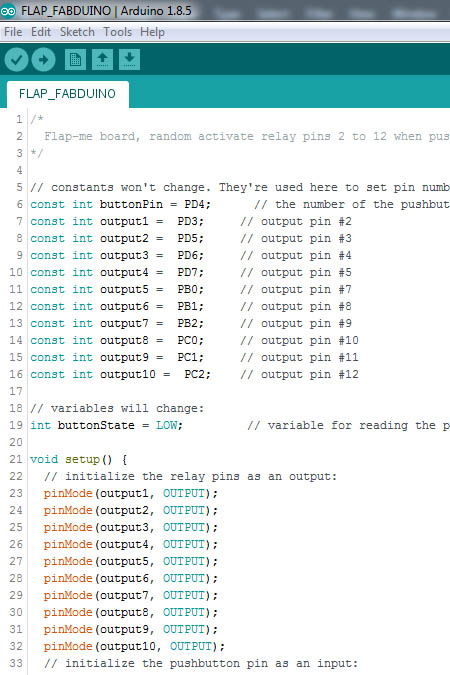This screenshot has width=450, height=675.
Task: Open a sketch with the up-arrow icon
Action: click(x=102, y=59)
